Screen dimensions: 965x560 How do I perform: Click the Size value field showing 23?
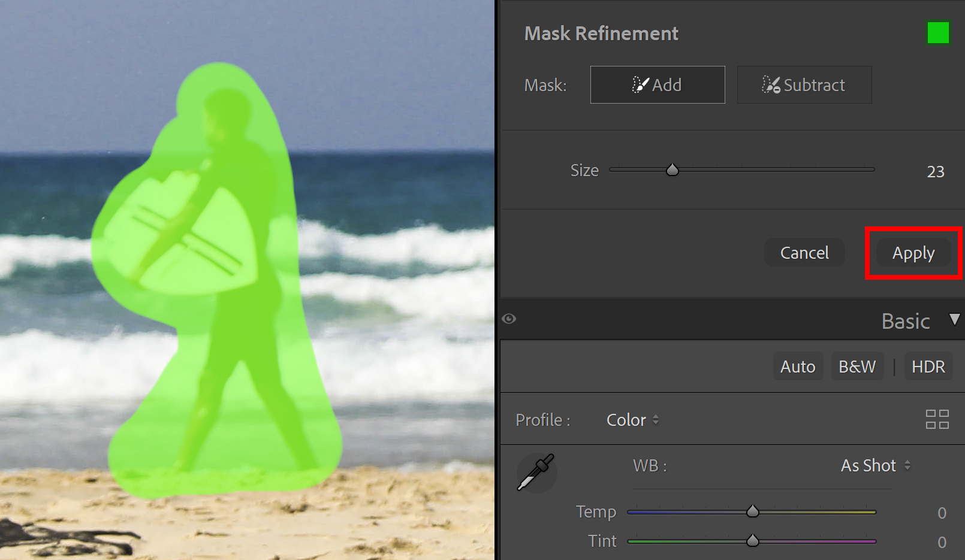[936, 171]
